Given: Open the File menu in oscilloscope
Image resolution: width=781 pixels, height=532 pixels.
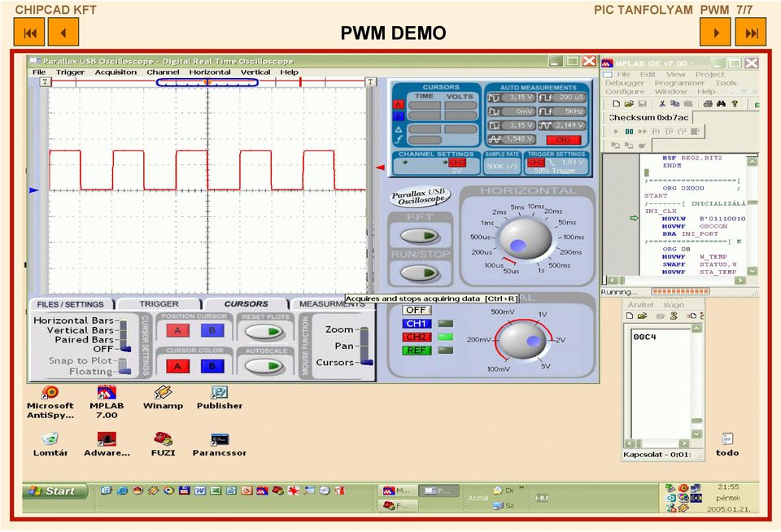Looking at the screenshot, I should click(39, 72).
